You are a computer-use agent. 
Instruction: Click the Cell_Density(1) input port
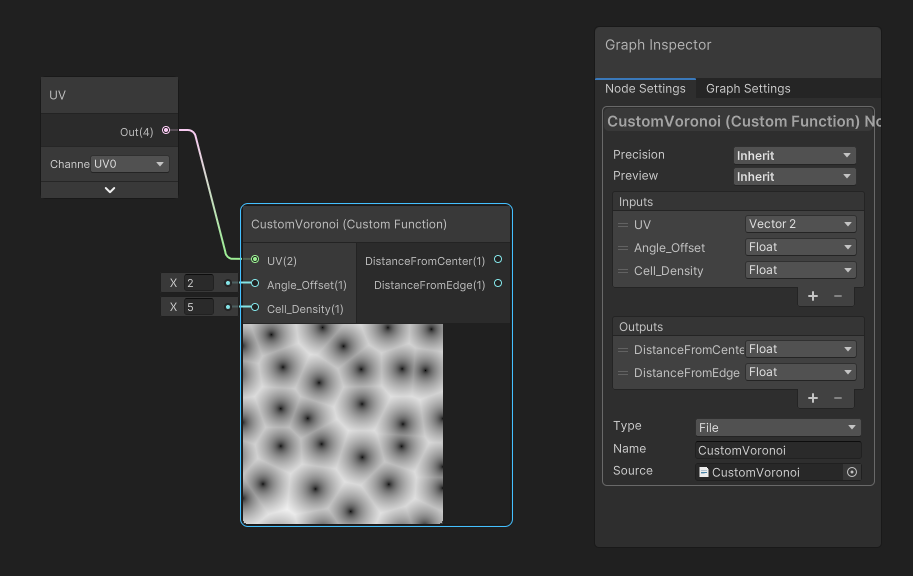click(x=253, y=309)
